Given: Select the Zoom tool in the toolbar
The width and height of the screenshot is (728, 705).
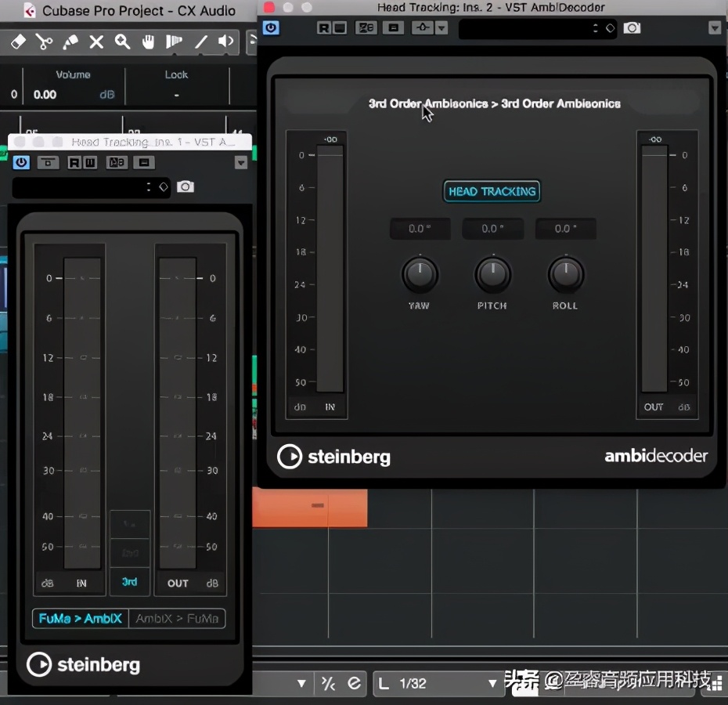Looking at the screenshot, I should 121,42.
